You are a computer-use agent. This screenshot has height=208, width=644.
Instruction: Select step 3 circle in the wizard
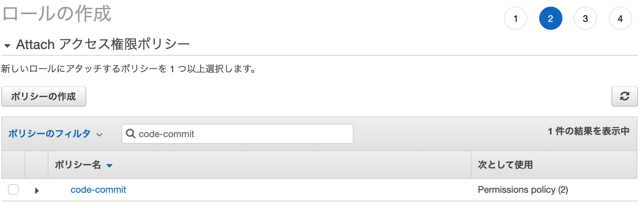(x=586, y=19)
